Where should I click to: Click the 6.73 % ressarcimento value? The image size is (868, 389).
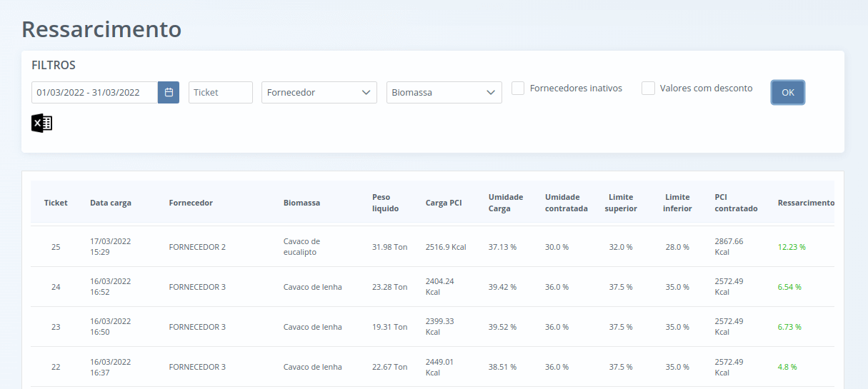coord(789,327)
